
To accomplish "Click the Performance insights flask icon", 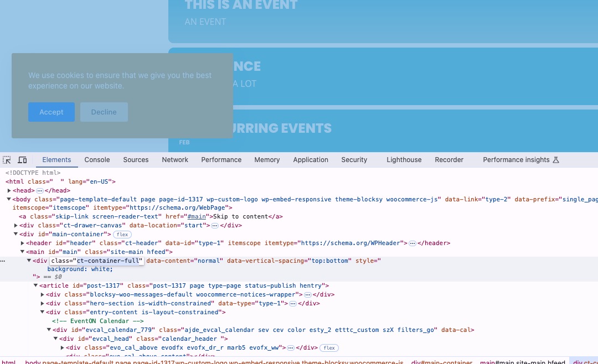I will pos(556,160).
